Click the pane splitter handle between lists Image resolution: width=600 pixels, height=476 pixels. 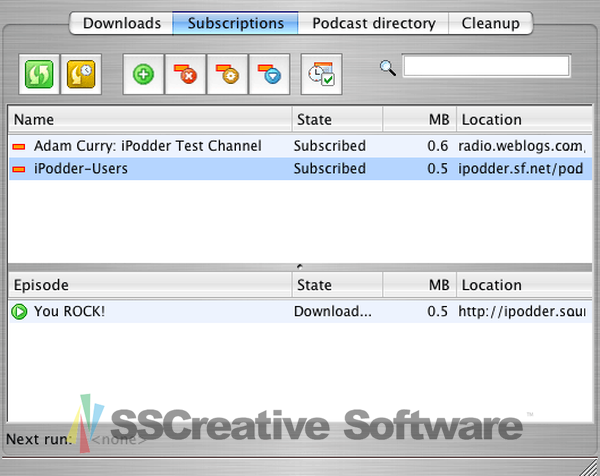pyautogui.click(x=300, y=267)
